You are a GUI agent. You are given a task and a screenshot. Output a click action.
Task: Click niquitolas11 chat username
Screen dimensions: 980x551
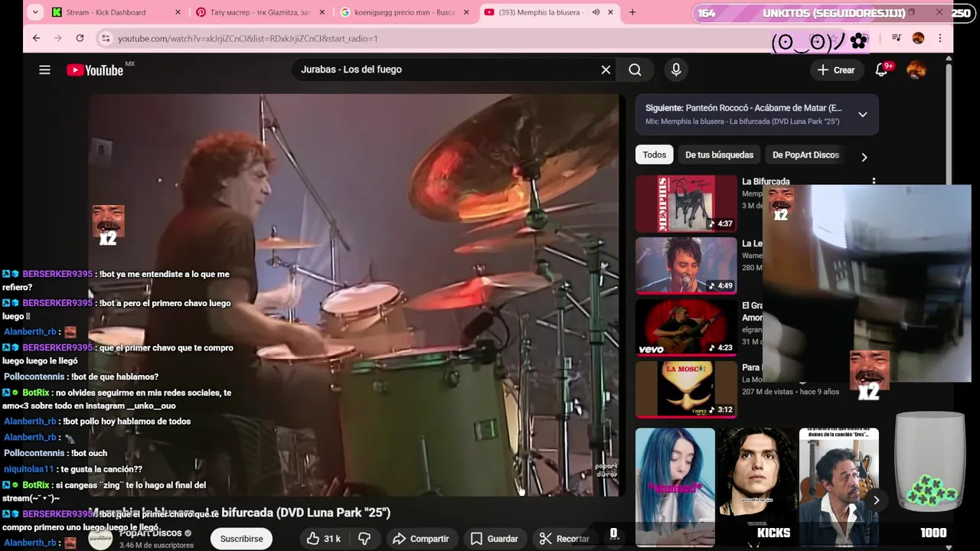(29, 469)
